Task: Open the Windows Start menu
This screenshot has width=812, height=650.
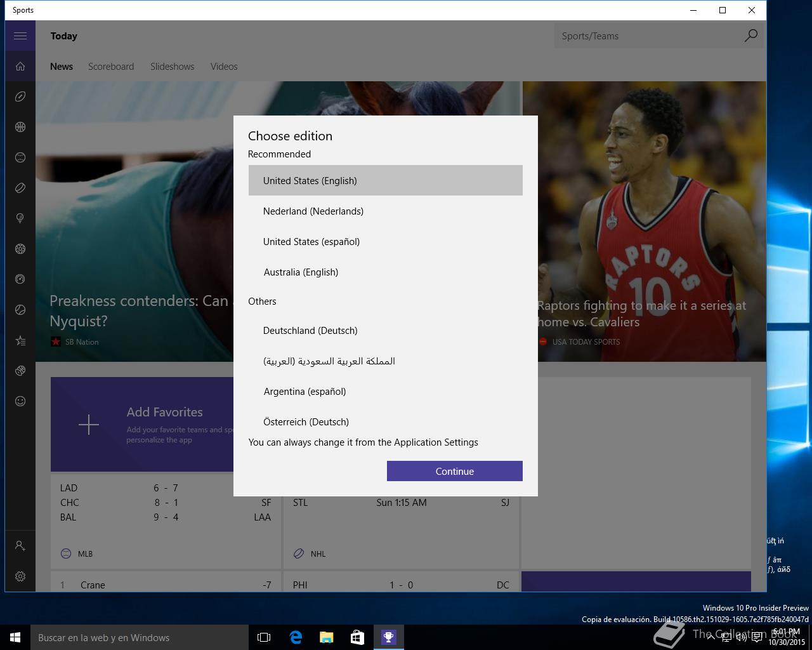Action: click(x=15, y=637)
